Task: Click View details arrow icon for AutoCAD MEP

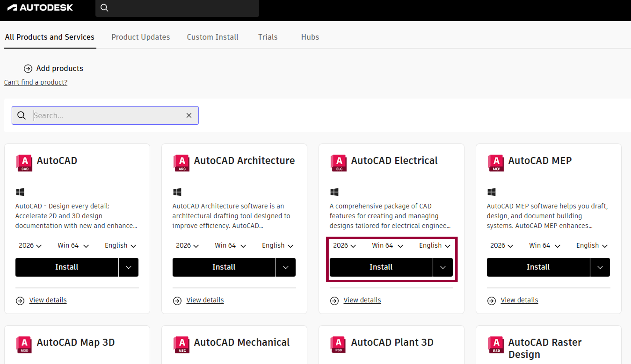Action: [x=492, y=300]
